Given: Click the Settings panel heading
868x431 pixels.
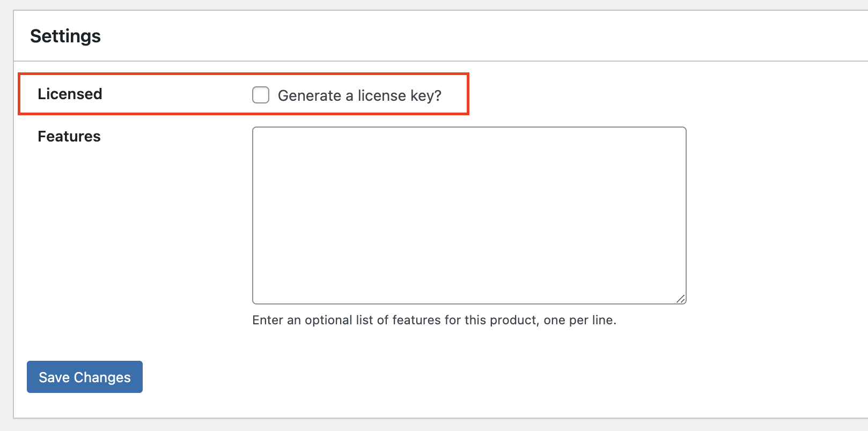Looking at the screenshot, I should pos(65,35).
